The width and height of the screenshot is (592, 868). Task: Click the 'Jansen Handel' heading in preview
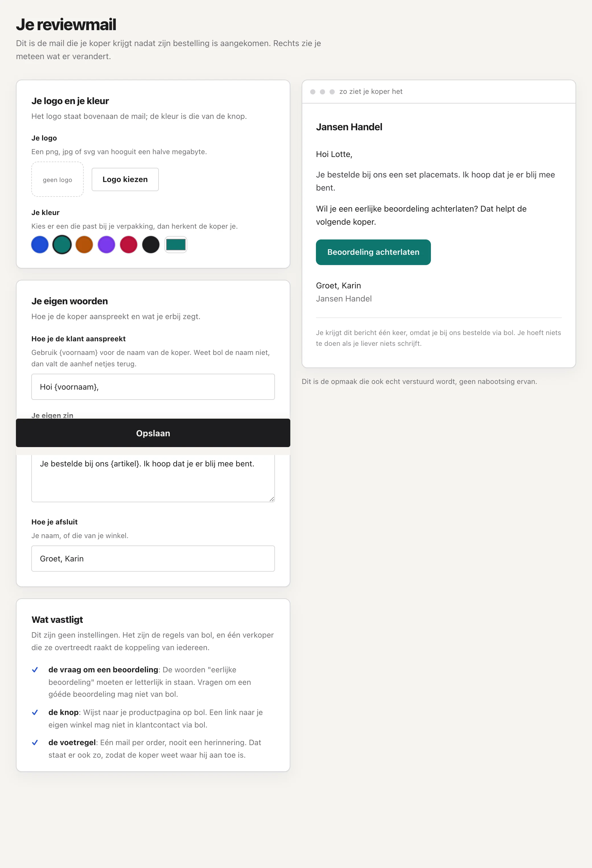pyautogui.click(x=349, y=127)
